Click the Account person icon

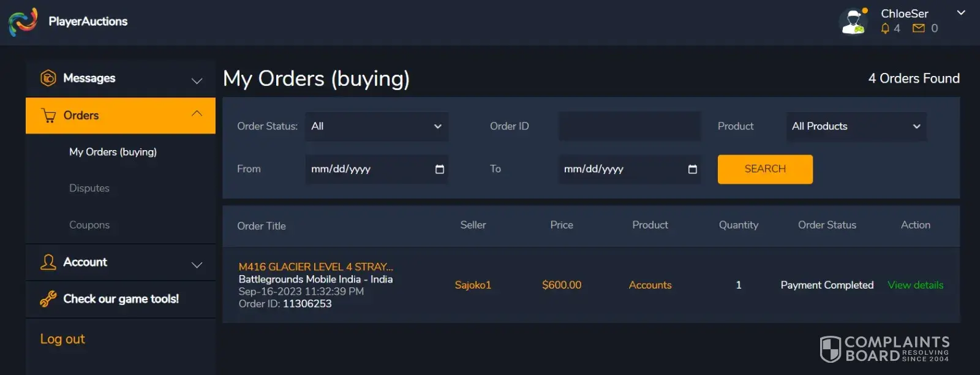[48, 262]
